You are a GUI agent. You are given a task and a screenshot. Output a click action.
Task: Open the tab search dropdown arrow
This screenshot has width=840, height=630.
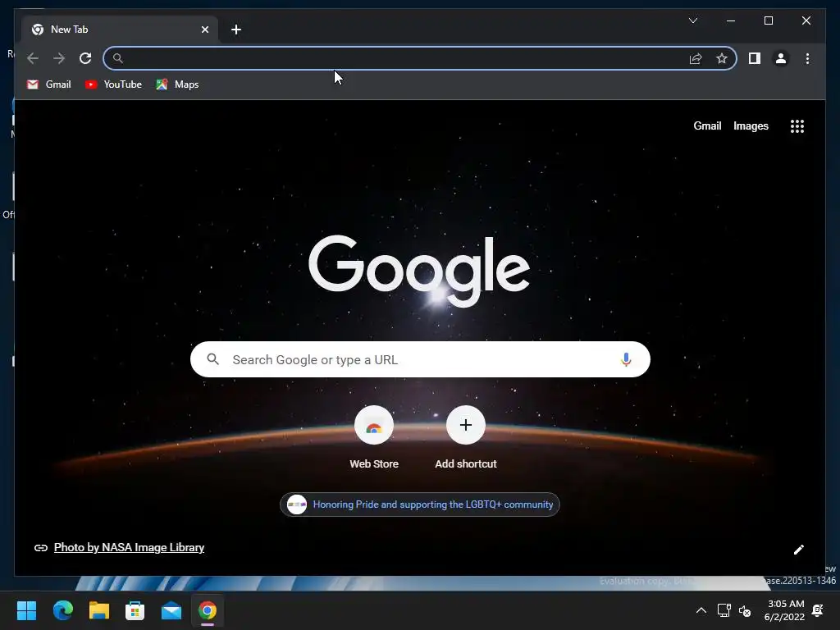692,21
